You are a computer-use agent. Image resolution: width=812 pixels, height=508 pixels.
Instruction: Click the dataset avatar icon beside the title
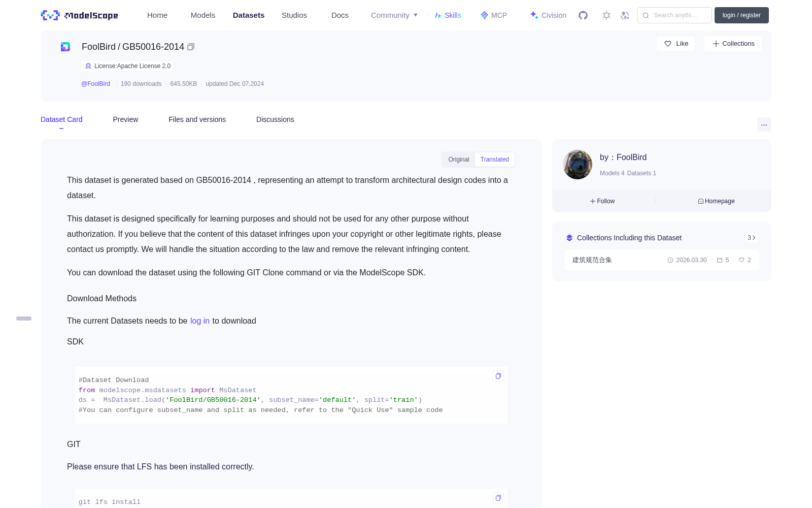coord(65,47)
